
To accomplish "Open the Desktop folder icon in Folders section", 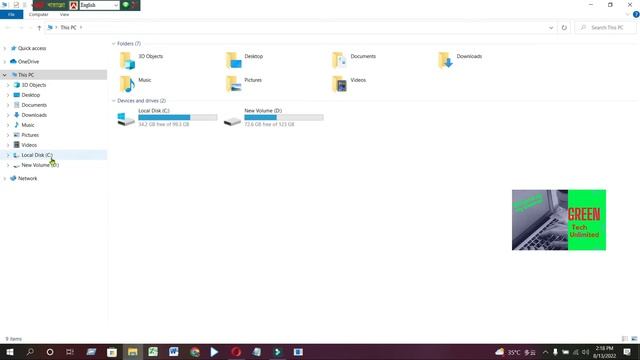I will pyautogui.click(x=233, y=61).
